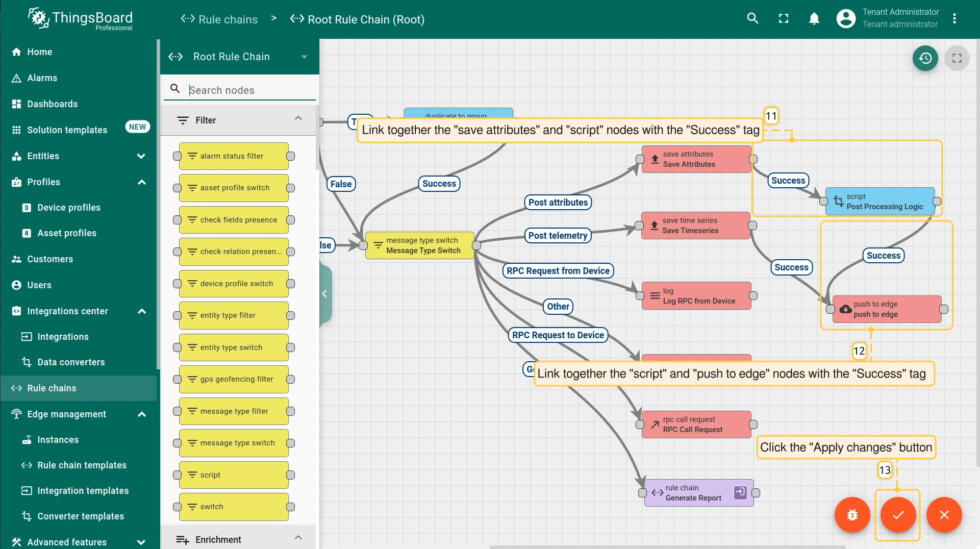
Task: Cancel changes with the orange X button
Action: pos(944,515)
